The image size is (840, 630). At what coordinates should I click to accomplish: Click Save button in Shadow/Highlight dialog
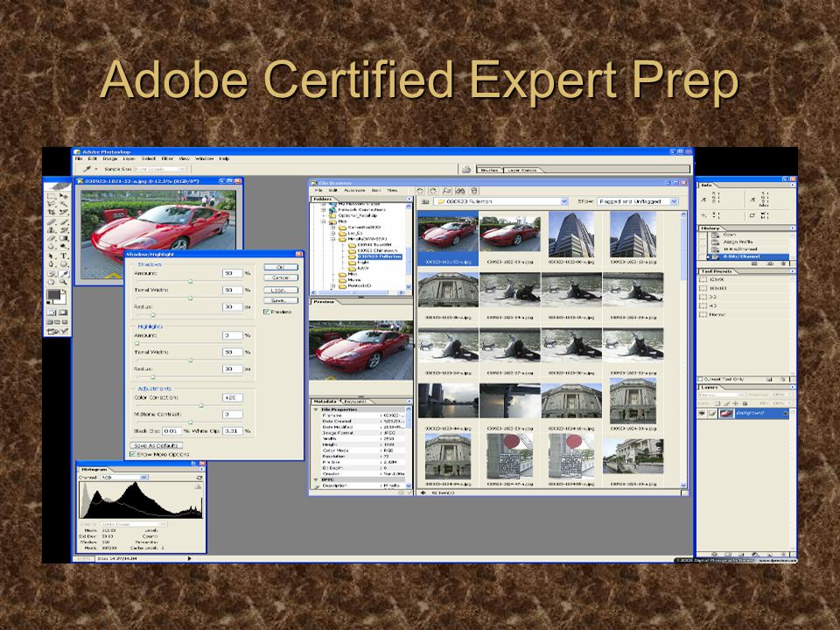281,300
